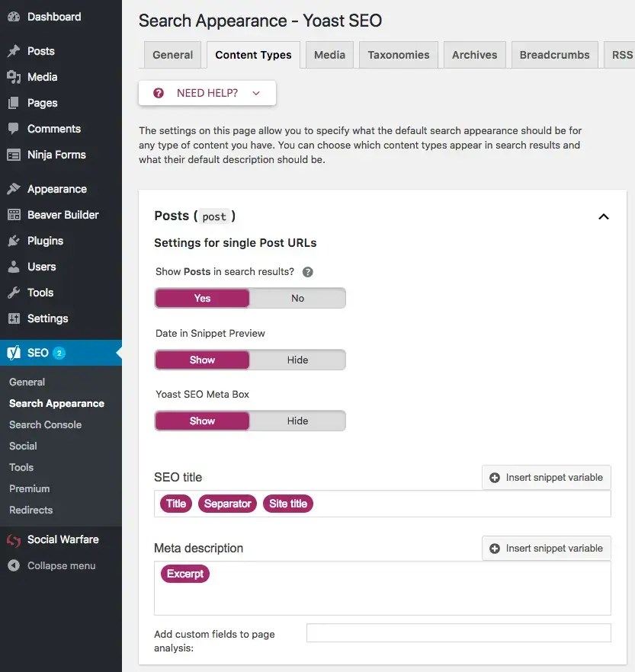Click the Dashboard gauge icon
Image resolution: width=635 pixels, height=672 pixels.
point(14,17)
